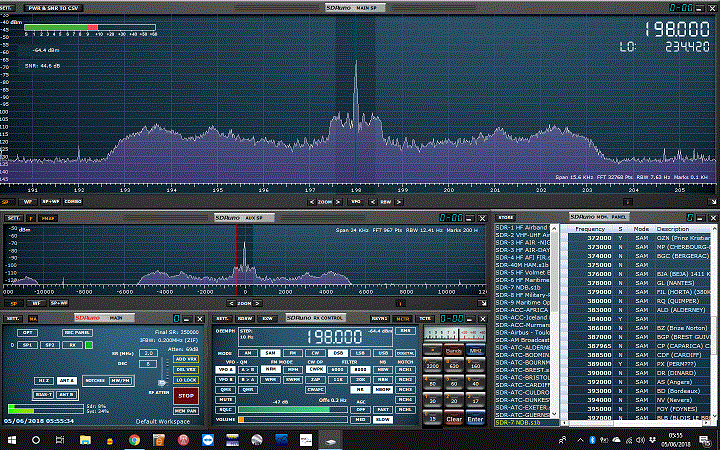Click Frequency column header in Memory Panel
Image resolution: width=720 pixels, height=450 pixels.
pyautogui.click(x=590, y=229)
